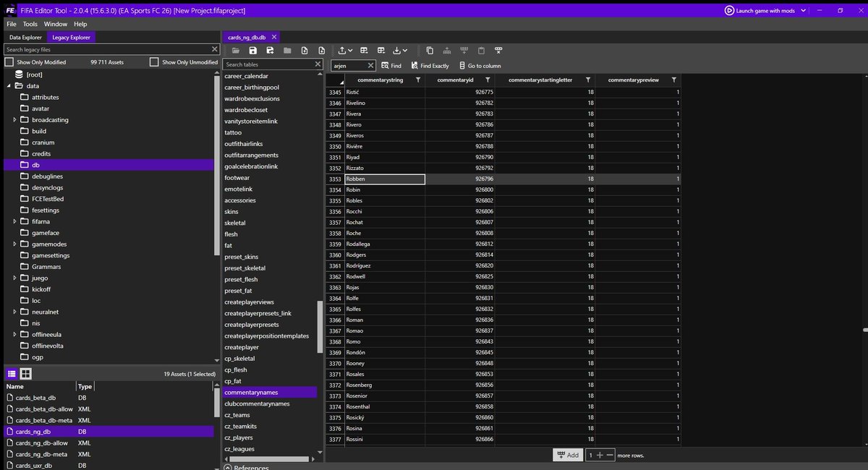The height and width of the screenshot is (470, 868).
Task: Switch to grid view for assets
Action: 25,374
